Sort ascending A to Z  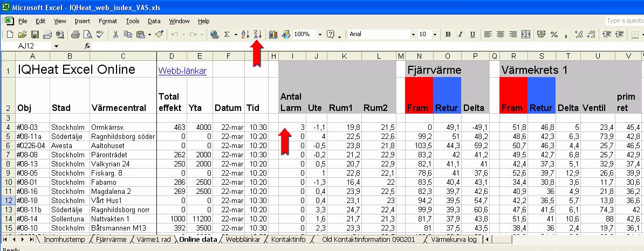(x=245, y=34)
